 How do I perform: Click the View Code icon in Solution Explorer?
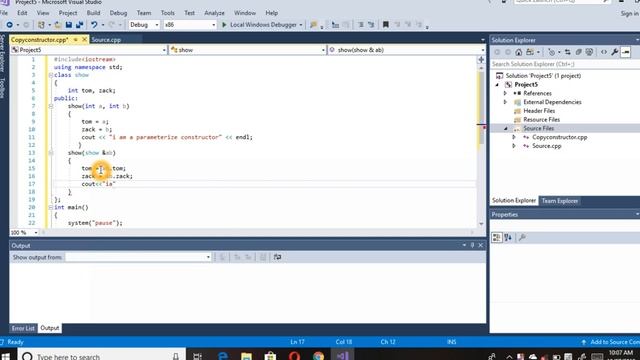[x=604, y=52]
